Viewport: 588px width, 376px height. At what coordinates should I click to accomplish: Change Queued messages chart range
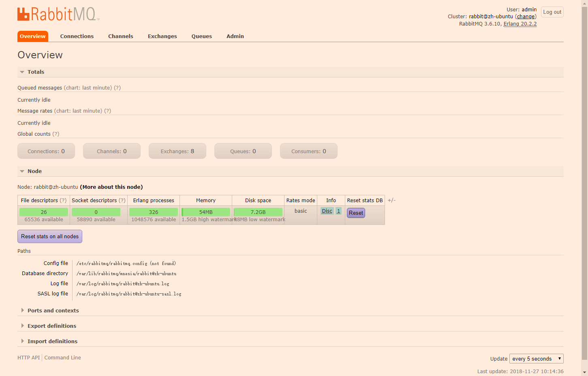point(88,88)
